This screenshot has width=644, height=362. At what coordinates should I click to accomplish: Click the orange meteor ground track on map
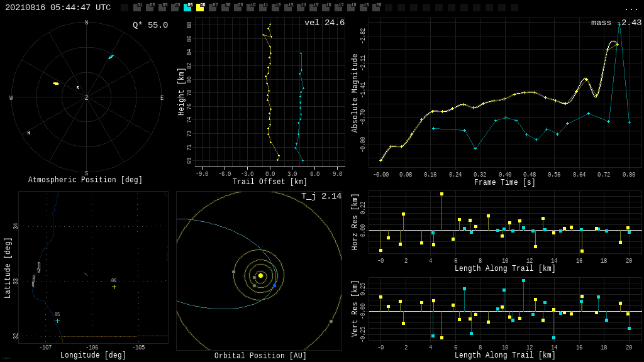(86, 274)
